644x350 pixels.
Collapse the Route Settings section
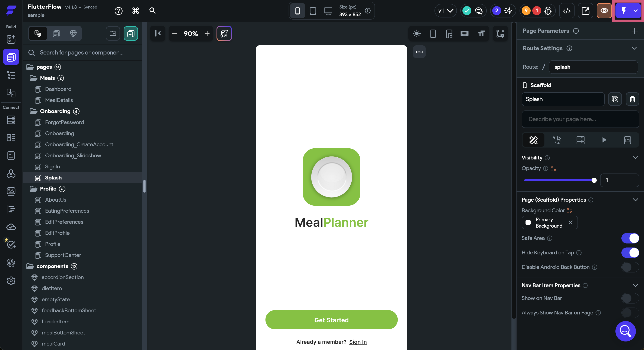(634, 48)
